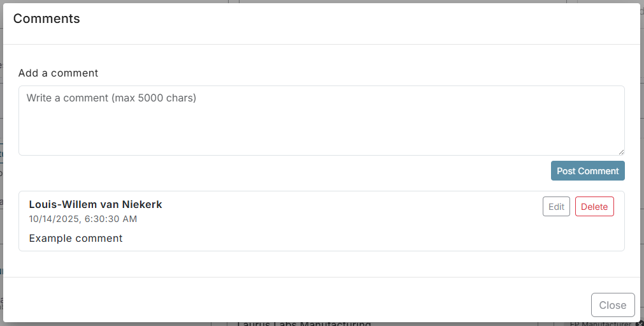Click empty space left of Post Comment button

point(318,171)
